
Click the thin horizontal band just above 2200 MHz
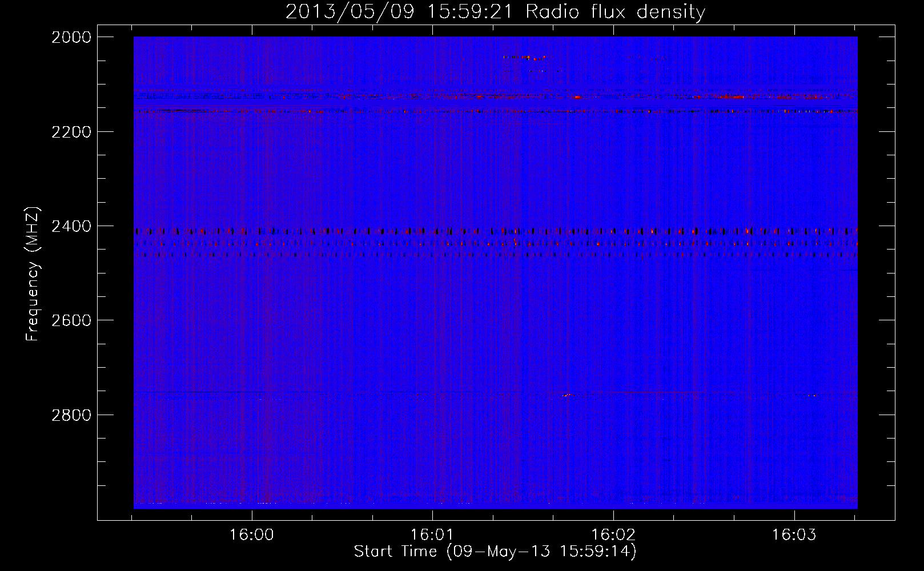point(495,111)
